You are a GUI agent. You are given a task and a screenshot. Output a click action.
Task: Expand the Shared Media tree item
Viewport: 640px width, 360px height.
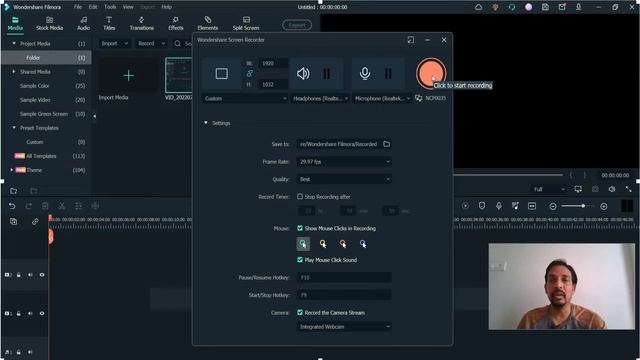(x=14, y=71)
